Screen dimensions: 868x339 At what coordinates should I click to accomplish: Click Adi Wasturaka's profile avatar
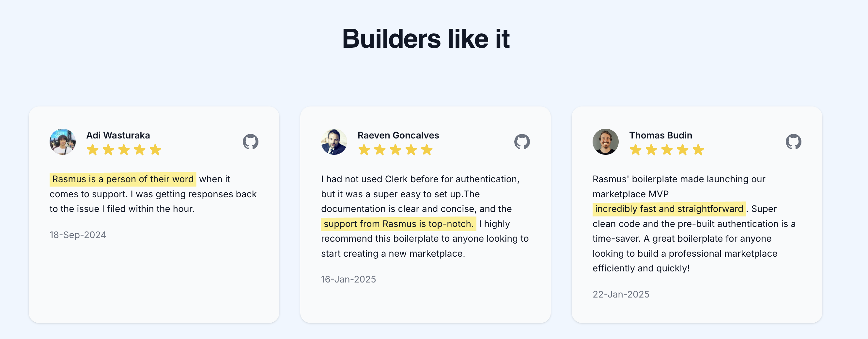(x=63, y=142)
